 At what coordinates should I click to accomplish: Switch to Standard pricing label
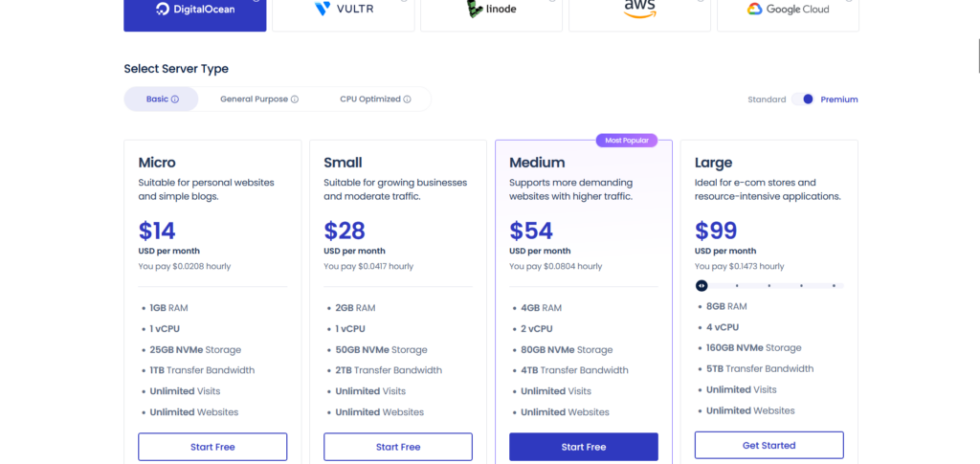[767, 99]
